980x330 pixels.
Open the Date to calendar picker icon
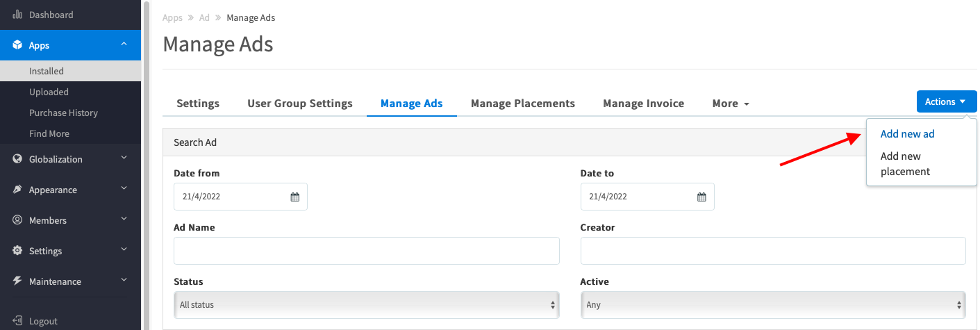click(701, 197)
